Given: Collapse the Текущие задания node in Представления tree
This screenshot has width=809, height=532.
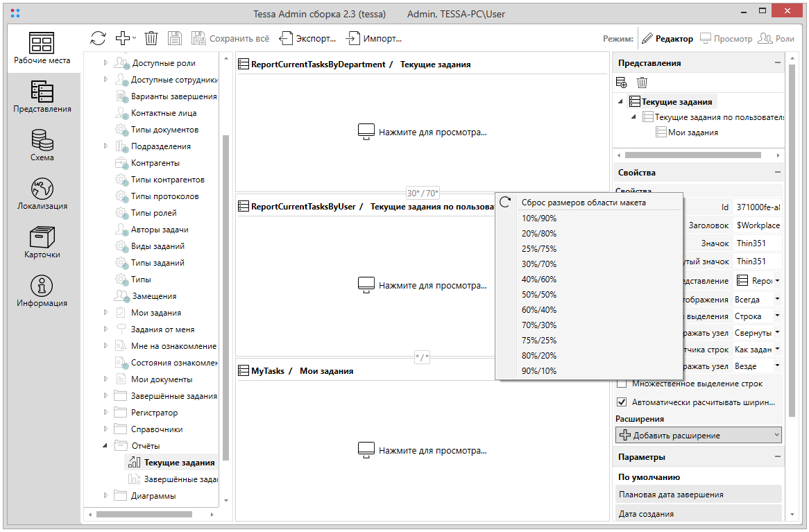Looking at the screenshot, I should click(x=620, y=102).
